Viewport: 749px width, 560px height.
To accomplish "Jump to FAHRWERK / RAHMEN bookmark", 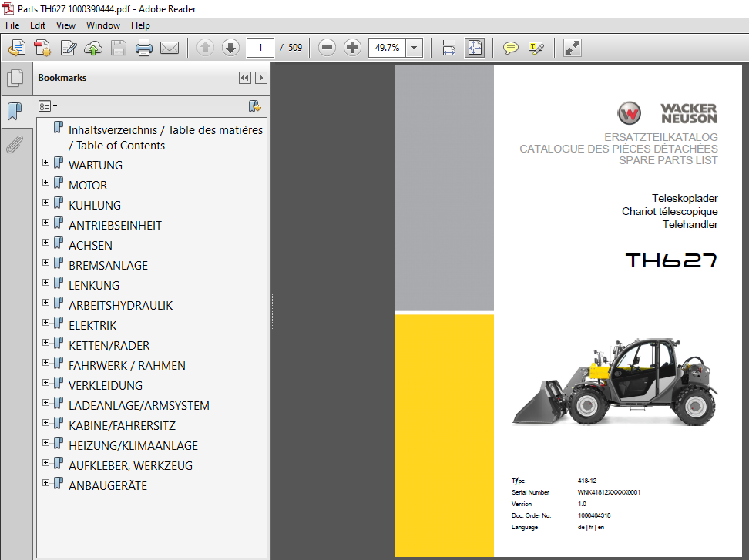I will click(127, 366).
